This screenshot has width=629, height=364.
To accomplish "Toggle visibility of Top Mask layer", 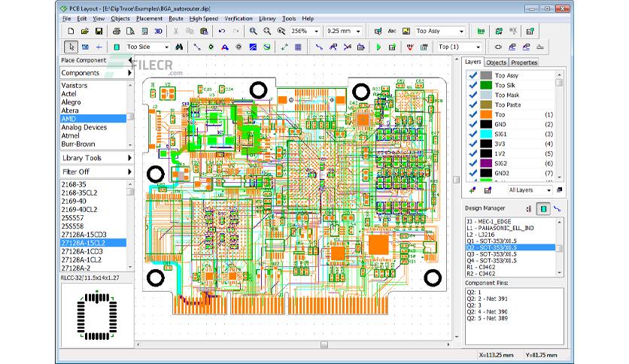I will coord(473,95).
